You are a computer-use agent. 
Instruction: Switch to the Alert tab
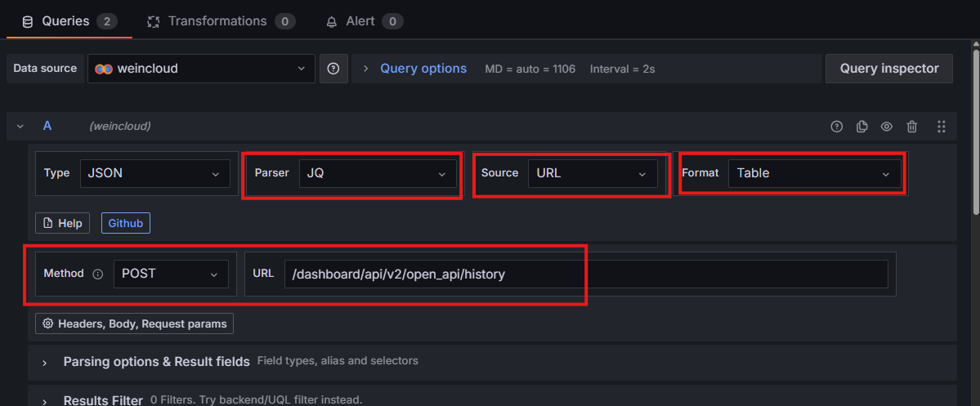coord(360,21)
